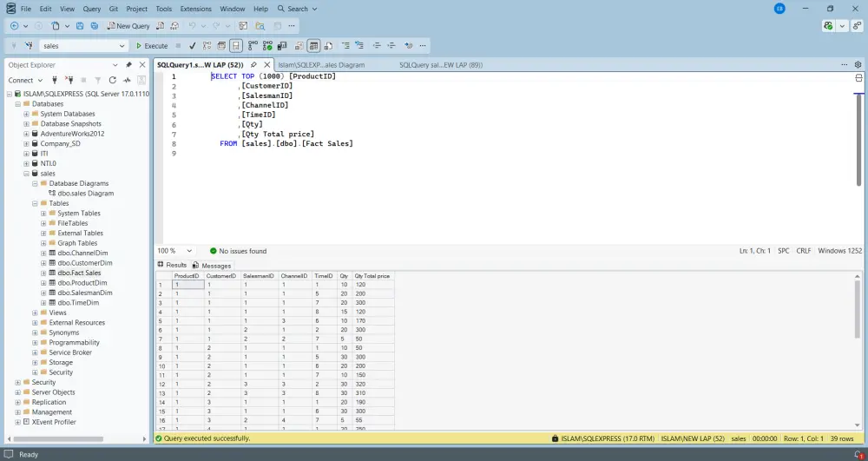
Task: Close the Object Explorer panel
Action: coord(142,65)
